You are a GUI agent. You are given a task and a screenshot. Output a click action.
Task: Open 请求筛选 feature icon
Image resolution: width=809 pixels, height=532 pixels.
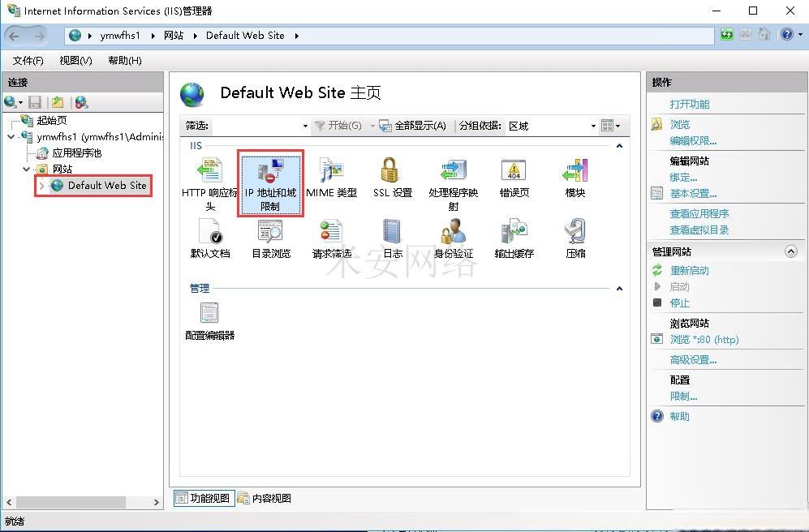click(x=331, y=238)
